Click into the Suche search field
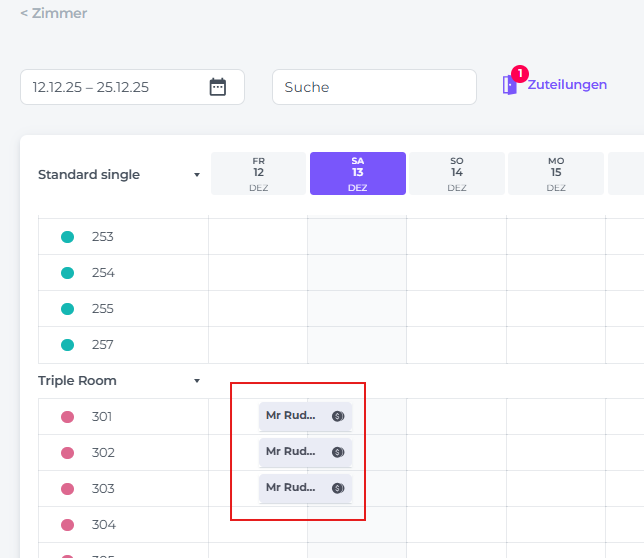The width and height of the screenshot is (644, 558). pos(374,87)
